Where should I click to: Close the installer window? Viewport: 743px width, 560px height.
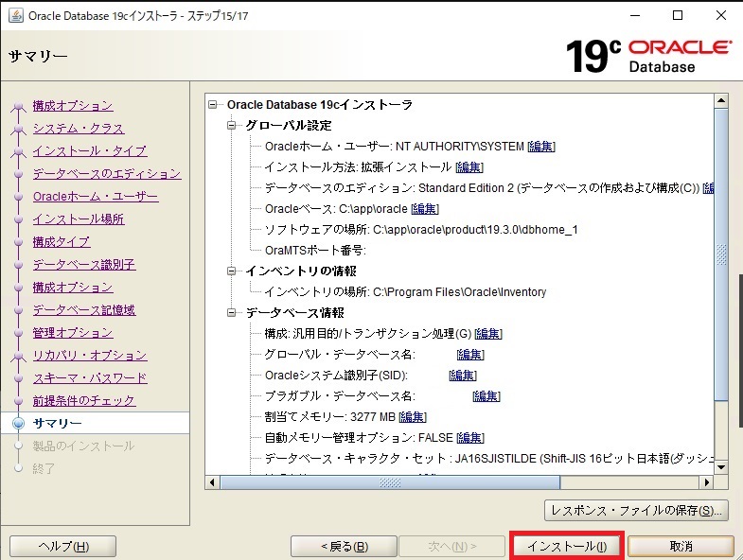tap(720, 15)
